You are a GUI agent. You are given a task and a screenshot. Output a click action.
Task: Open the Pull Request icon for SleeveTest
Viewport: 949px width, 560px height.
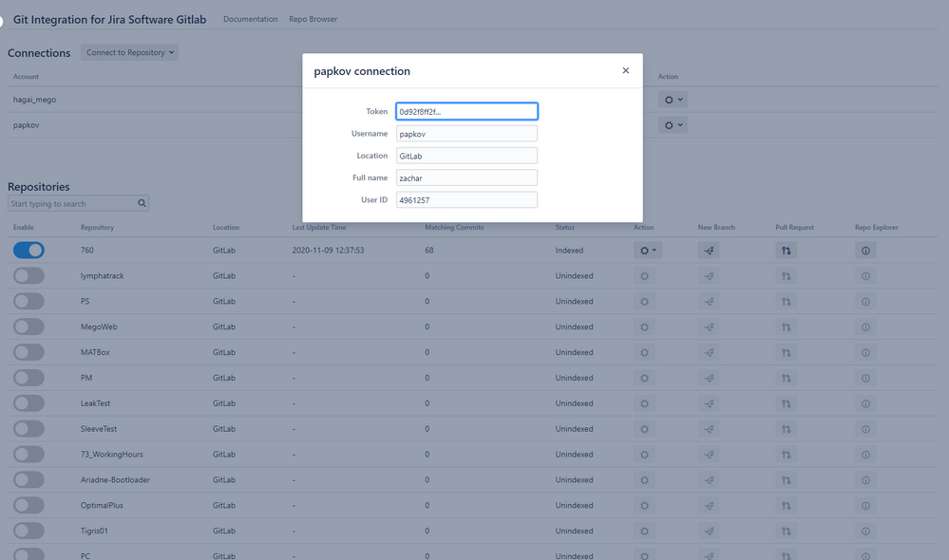(786, 428)
